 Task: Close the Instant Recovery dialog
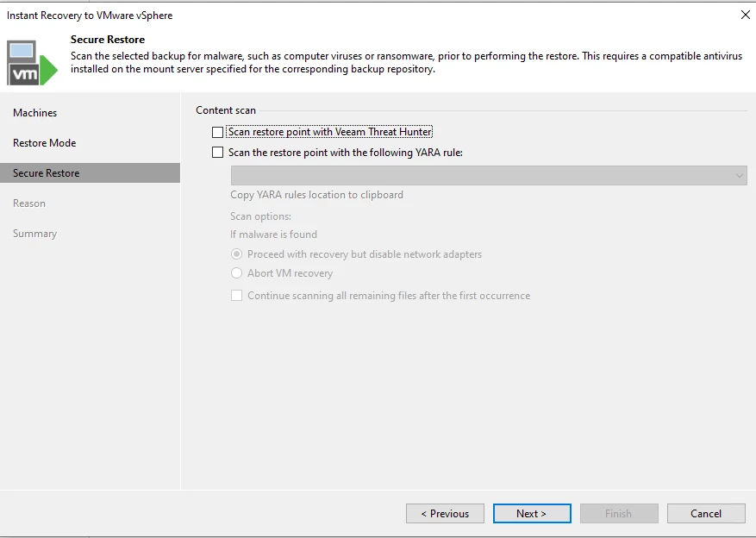click(x=745, y=15)
